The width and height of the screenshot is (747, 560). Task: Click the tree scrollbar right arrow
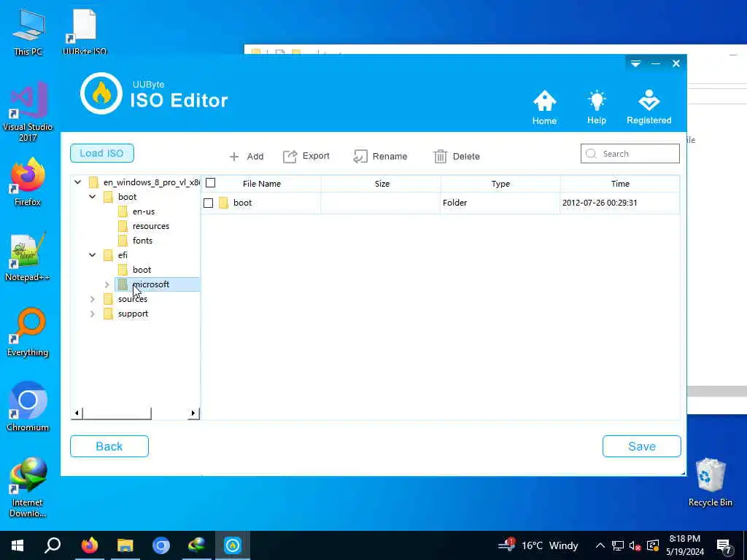click(193, 413)
